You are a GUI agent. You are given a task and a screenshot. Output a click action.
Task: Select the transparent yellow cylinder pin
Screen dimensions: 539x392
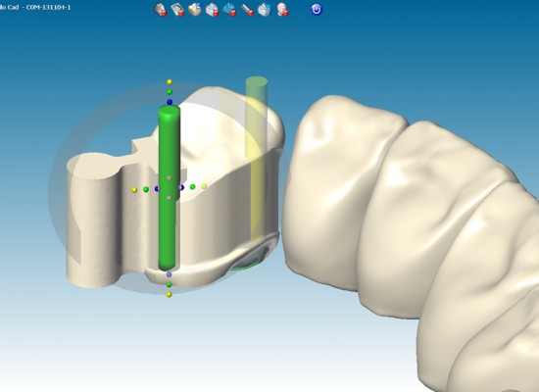tap(257, 158)
